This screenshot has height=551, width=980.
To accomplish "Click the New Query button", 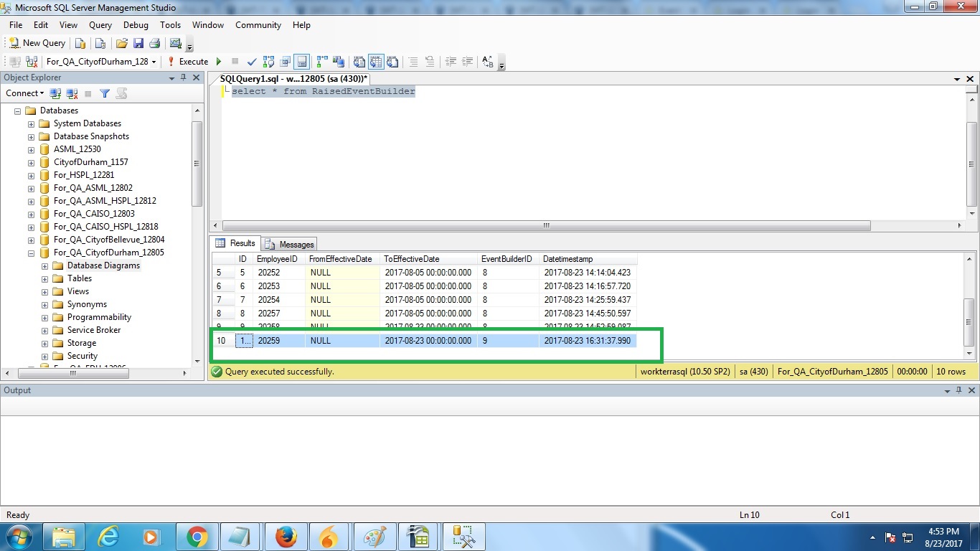I will 37,43.
